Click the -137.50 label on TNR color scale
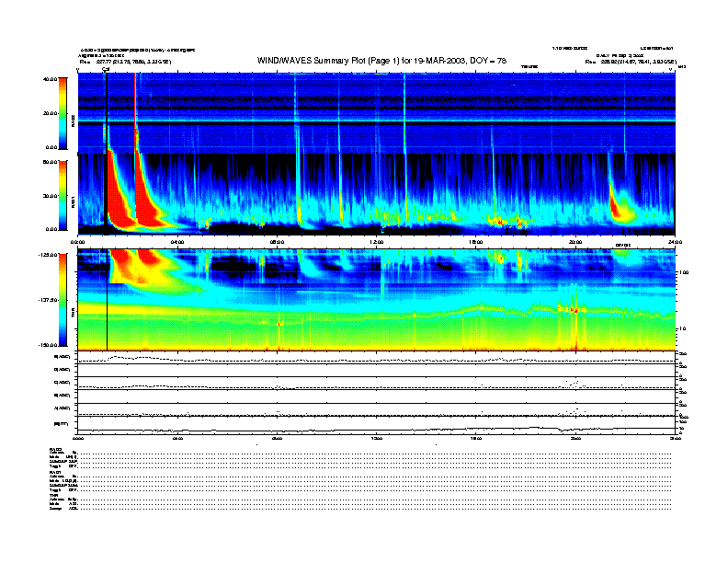Screen dimensions: 728x563 click(x=48, y=300)
